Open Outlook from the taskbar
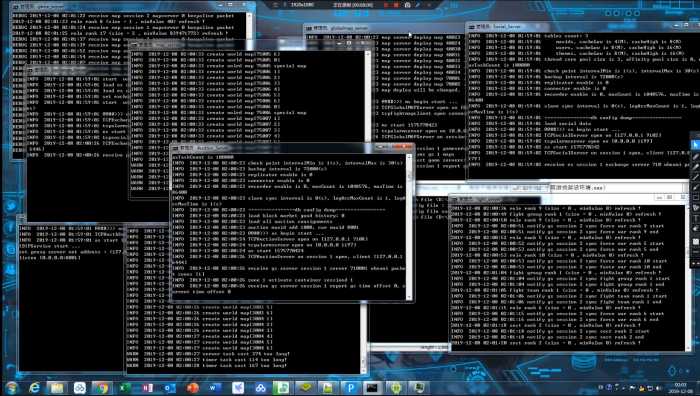Viewport: 700px width, 396px height. [170, 388]
